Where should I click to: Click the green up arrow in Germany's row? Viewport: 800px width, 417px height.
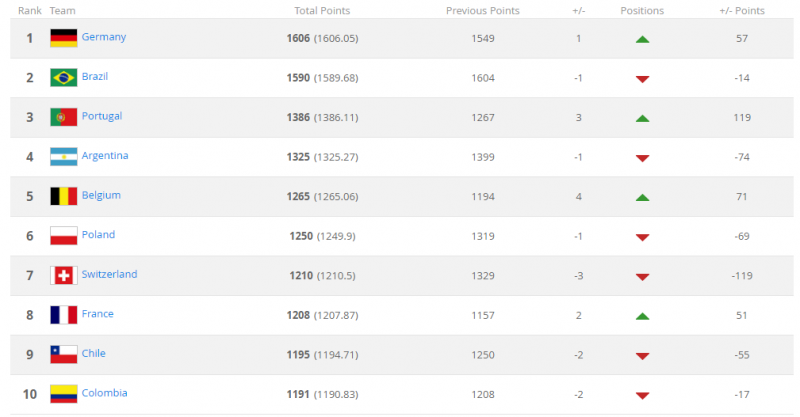(x=642, y=39)
